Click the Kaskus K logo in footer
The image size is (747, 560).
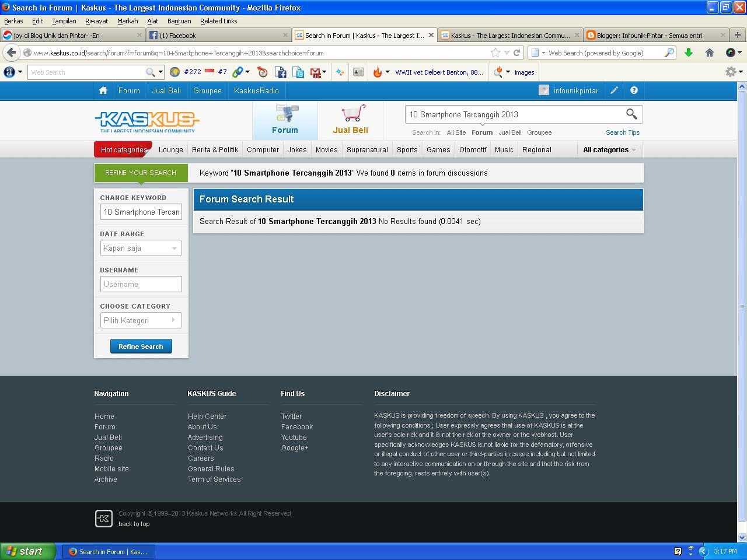click(x=104, y=518)
